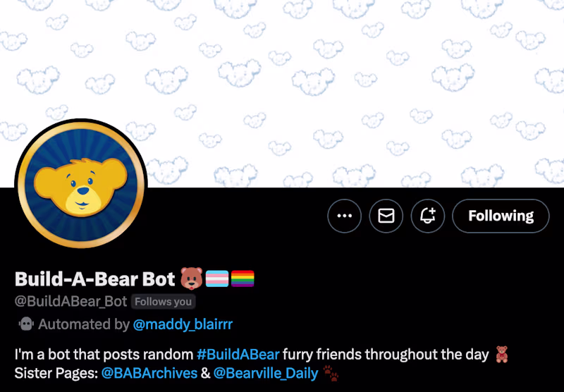Click the robot automated account icon
This screenshot has height=392, width=564.
pos(26,324)
